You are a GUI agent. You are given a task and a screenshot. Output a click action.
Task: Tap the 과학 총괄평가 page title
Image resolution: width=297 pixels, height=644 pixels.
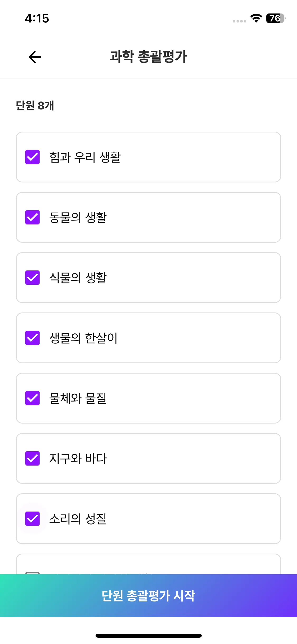pos(148,57)
